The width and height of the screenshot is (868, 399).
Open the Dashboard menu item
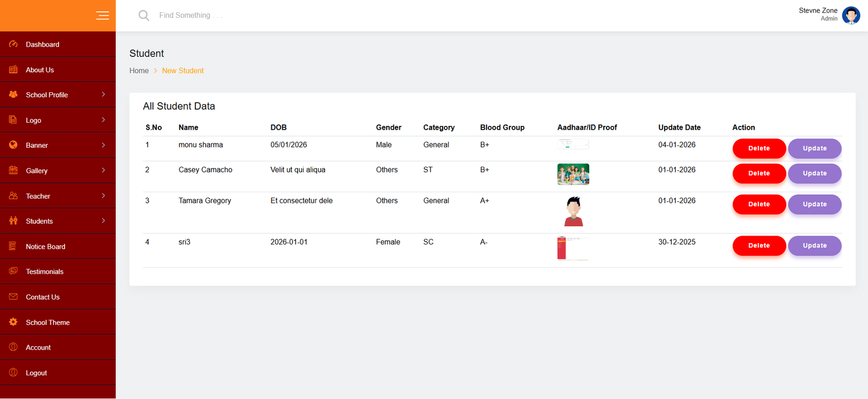click(58, 45)
